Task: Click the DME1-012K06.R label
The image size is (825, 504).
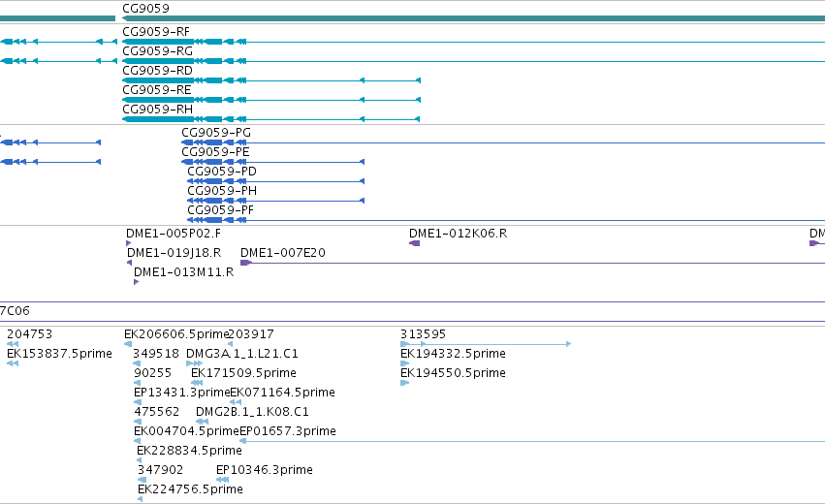Action: click(x=459, y=234)
